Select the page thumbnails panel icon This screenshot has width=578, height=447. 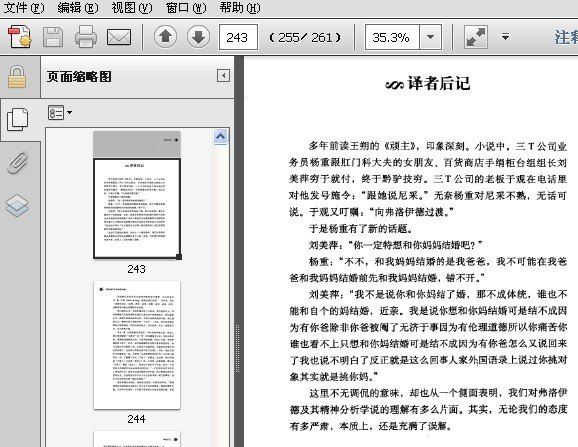(17, 119)
